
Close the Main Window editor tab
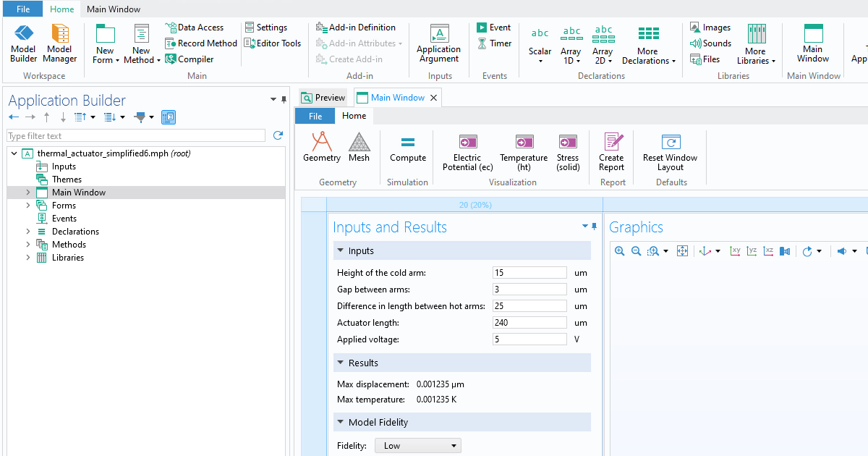[x=433, y=98]
